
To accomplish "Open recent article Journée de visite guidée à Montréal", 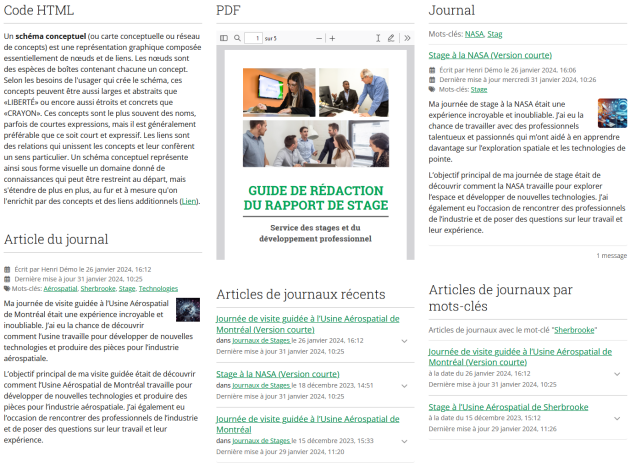I will pos(308,424).
